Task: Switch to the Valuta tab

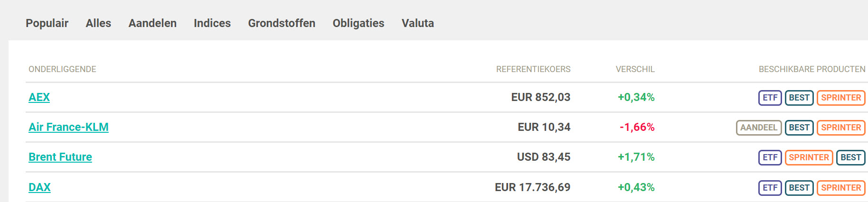Action: tap(418, 23)
